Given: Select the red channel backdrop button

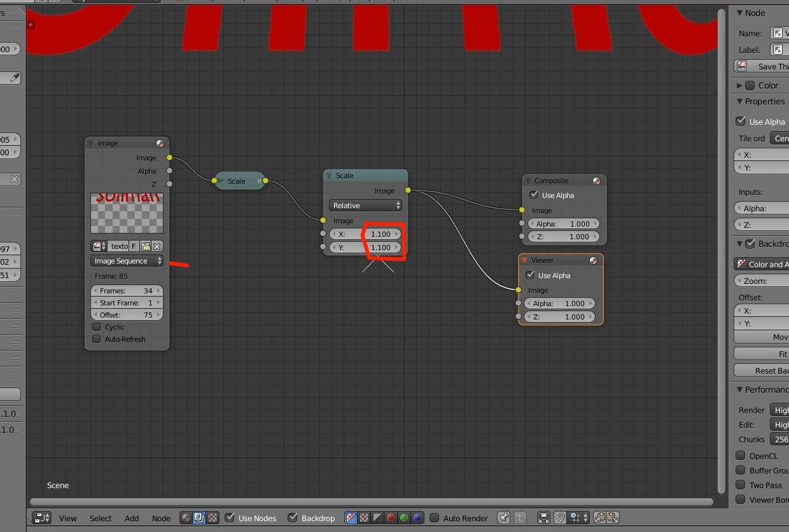Looking at the screenshot, I should 391,518.
